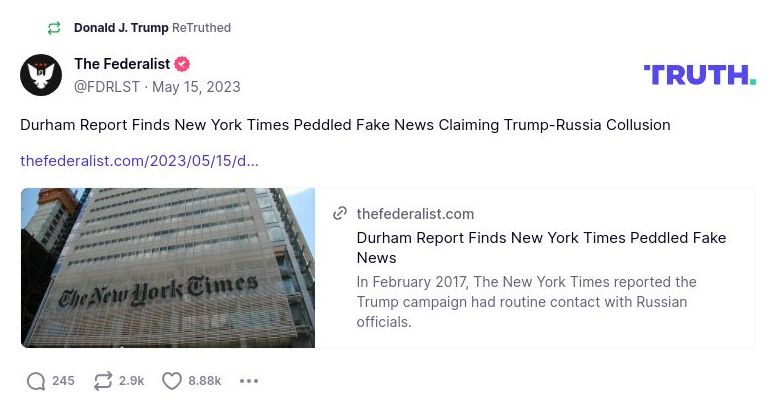
Task: ReTruth the post using the arrows icon
Action: [x=102, y=380]
